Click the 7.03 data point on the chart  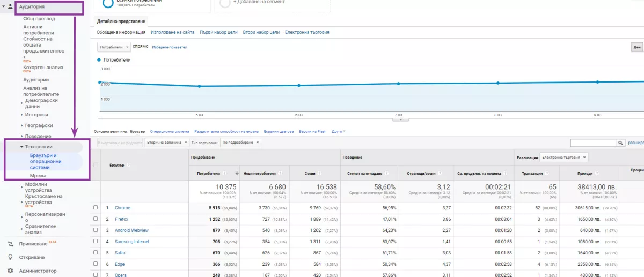click(398, 84)
